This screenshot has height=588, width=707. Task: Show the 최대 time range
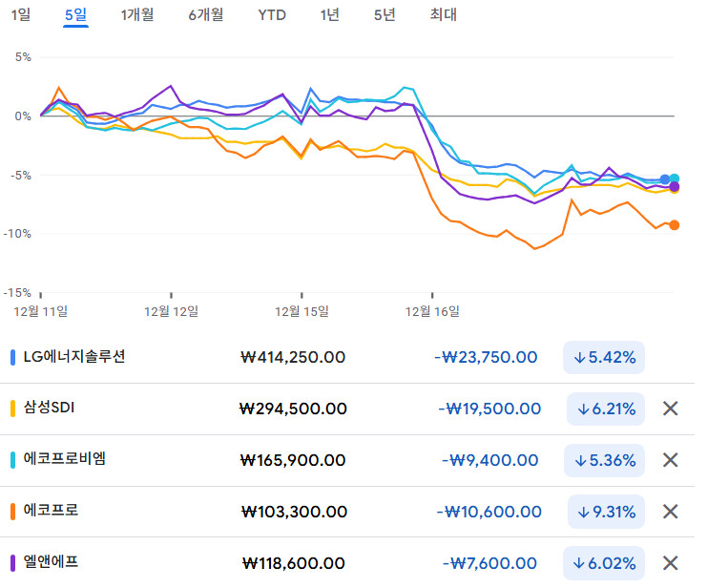443,14
